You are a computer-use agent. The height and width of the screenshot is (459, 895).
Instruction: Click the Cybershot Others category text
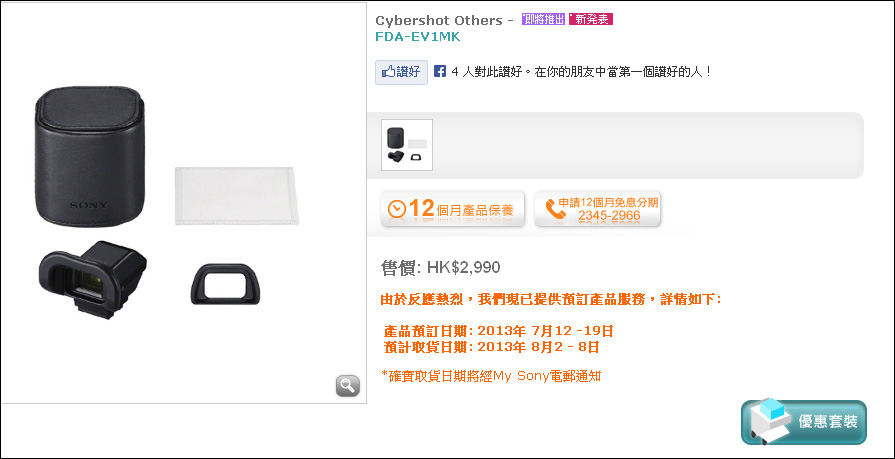[438, 21]
